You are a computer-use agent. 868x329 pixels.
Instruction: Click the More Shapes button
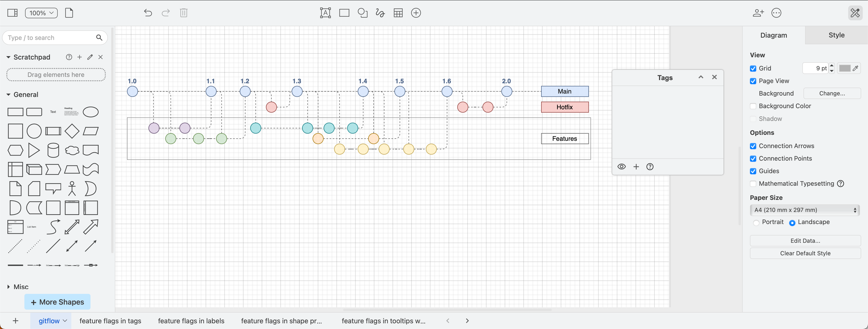(x=57, y=302)
